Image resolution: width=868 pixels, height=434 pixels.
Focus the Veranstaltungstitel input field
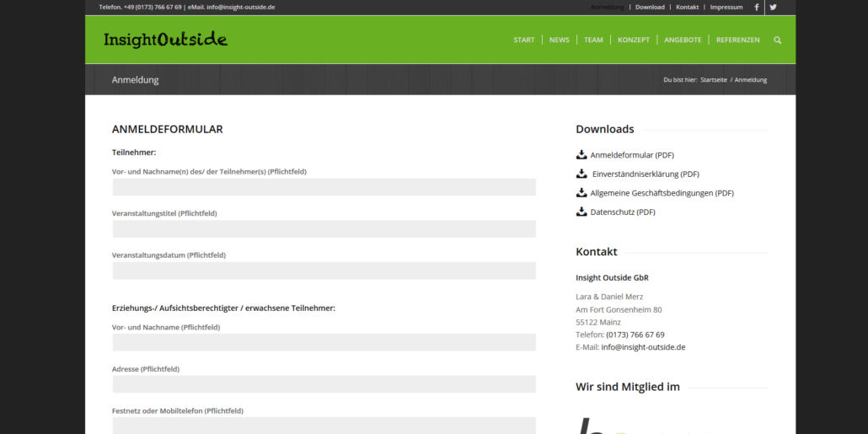coord(324,229)
